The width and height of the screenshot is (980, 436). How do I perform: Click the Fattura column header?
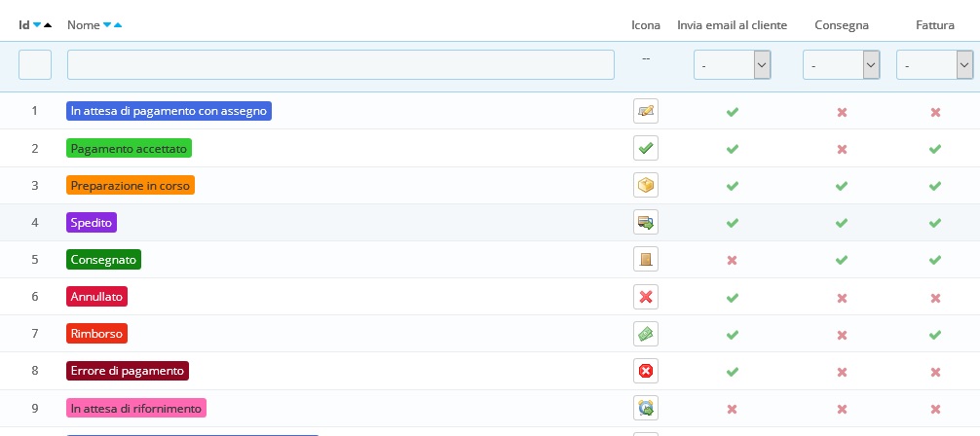(935, 25)
